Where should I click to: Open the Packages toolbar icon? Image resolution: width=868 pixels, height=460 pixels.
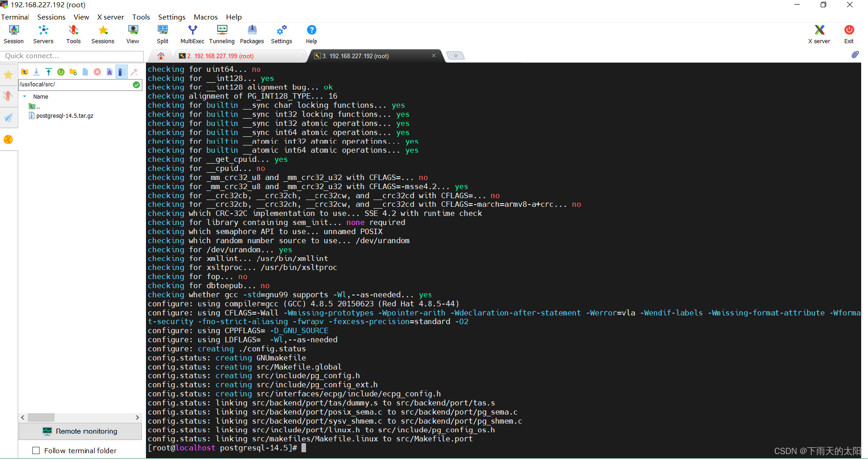[x=252, y=35]
